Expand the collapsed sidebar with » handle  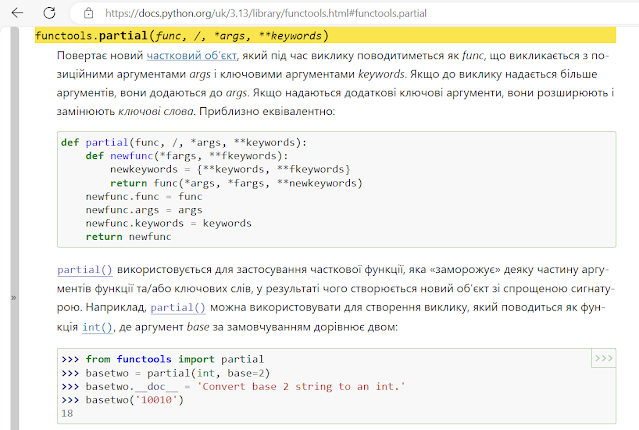(x=13, y=298)
